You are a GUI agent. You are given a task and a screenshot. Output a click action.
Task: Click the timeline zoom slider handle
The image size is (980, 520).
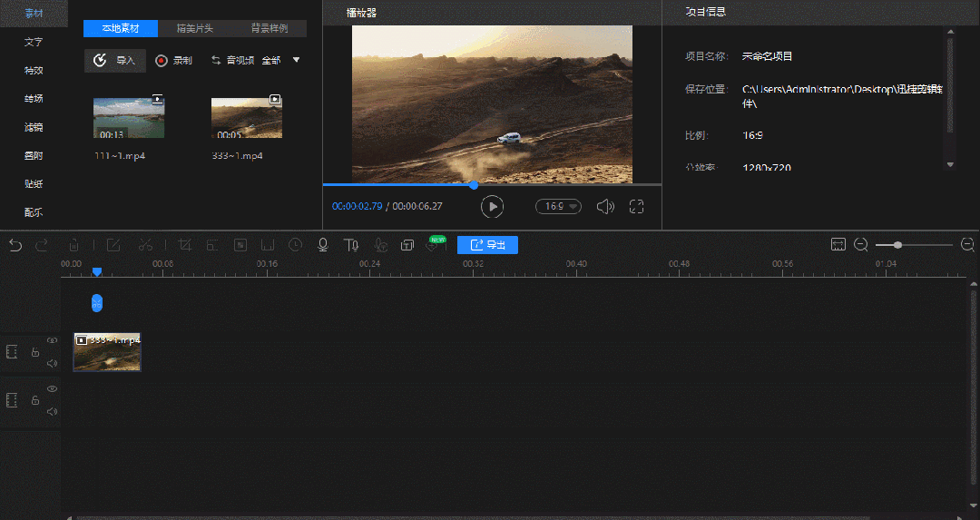897,245
